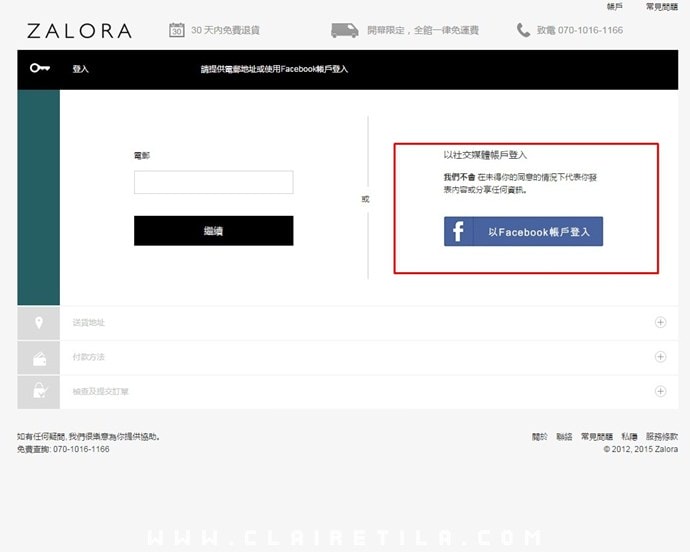
Task: Expand the 付款方法 section plus button
Action: coord(660,357)
